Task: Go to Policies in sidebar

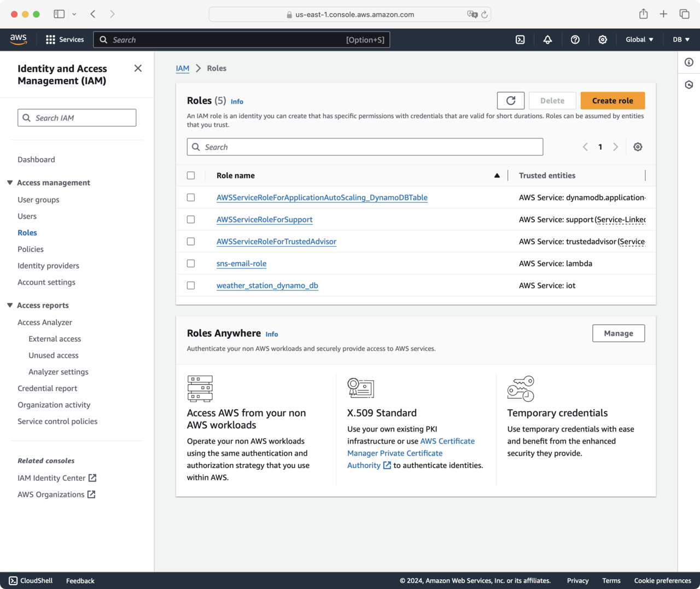Action: [31, 249]
